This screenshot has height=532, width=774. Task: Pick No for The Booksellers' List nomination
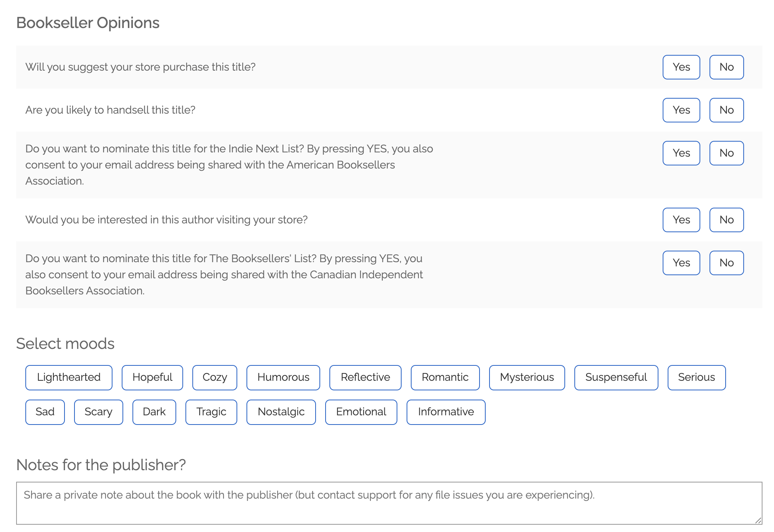click(726, 263)
